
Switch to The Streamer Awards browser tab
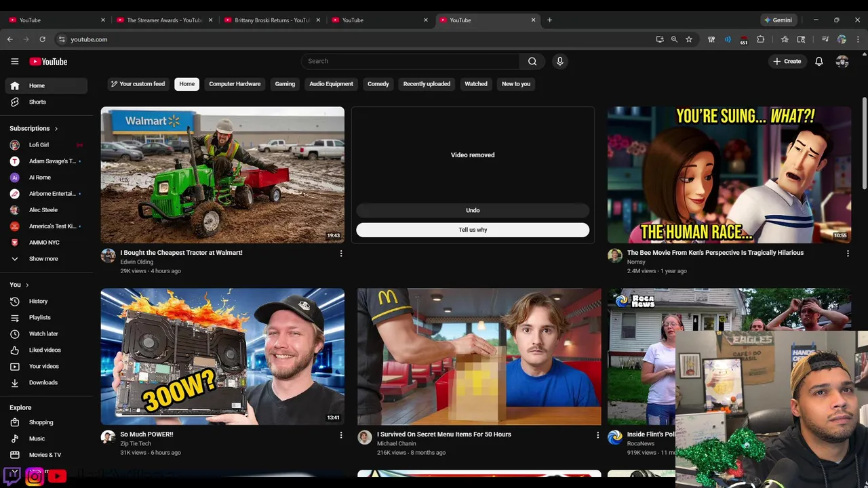pyautogui.click(x=163, y=20)
